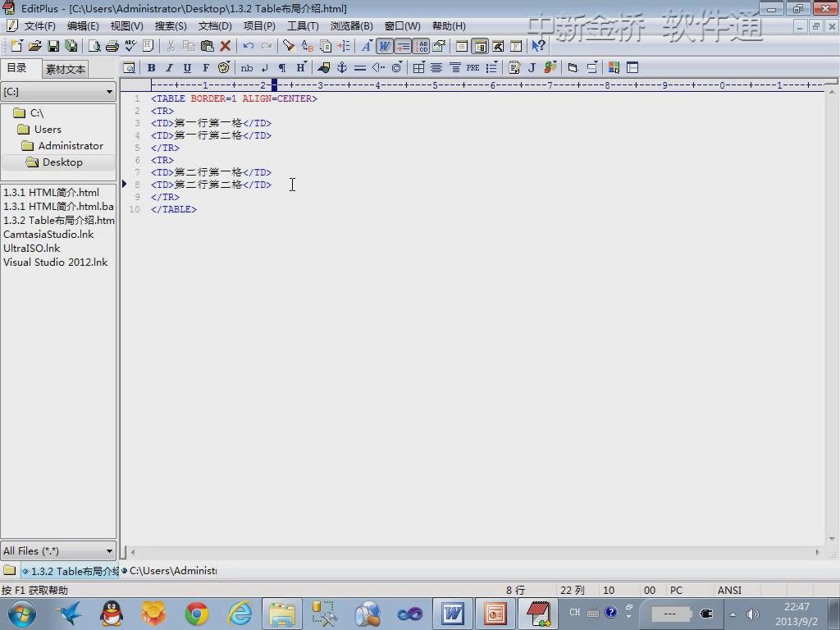The height and width of the screenshot is (630, 840).
Task: Apply Bold HTML tag
Action: click(152, 68)
